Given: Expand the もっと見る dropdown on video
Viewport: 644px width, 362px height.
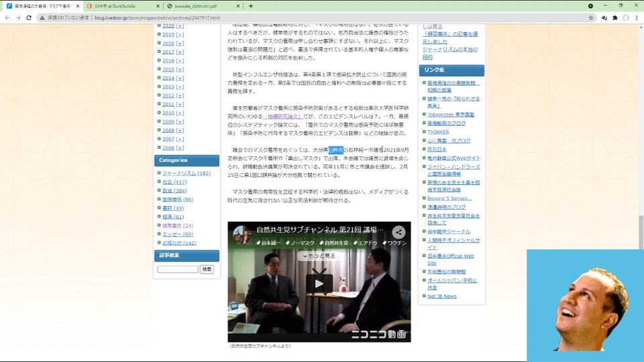Looking at the screenshot, I should tap(319, 255).
